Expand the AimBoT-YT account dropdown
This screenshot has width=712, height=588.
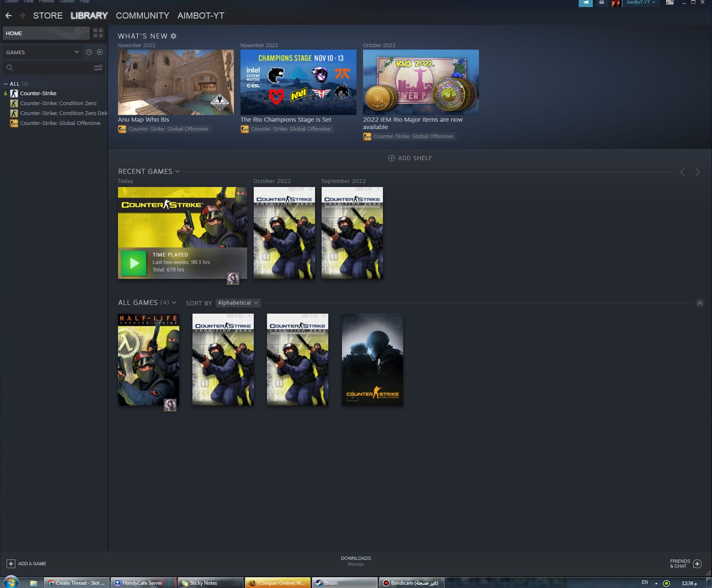pos(640,2)
